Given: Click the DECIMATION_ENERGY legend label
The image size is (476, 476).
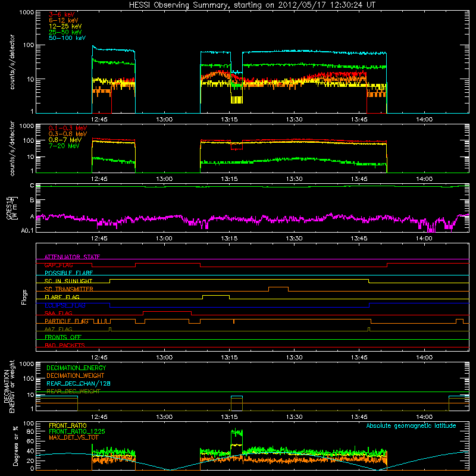Looking at the screenshot, I should pos(76,368).
